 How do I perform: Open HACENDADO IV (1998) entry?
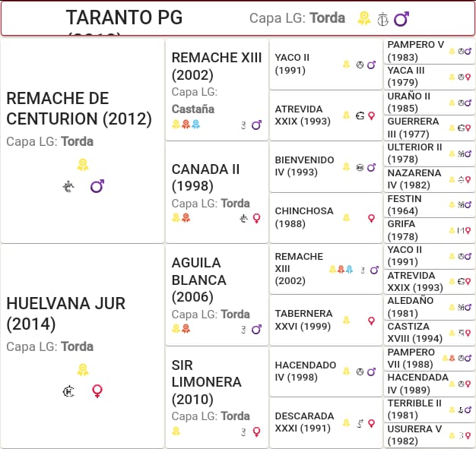[325, 372]
